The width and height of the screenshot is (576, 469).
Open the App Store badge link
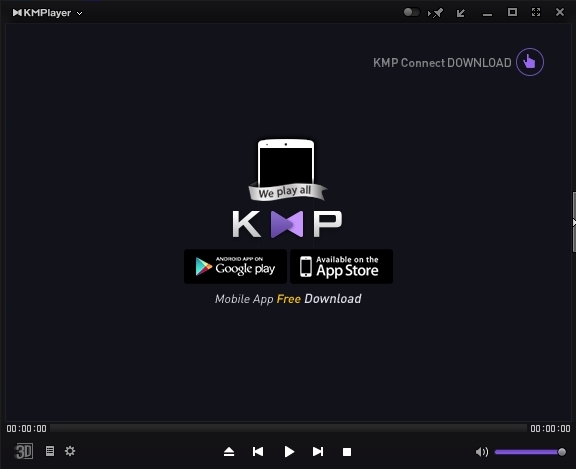pyautogui.click(x=342, y=266)
